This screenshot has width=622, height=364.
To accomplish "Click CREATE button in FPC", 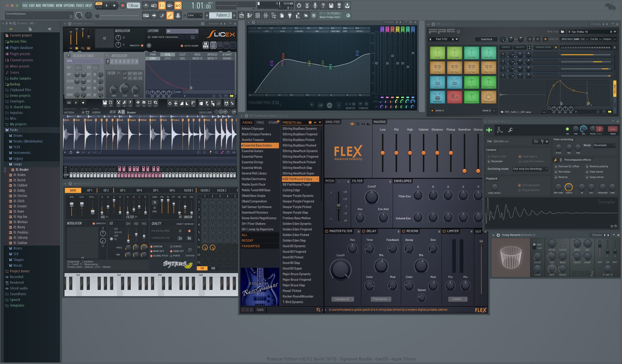I will point(506,47).
